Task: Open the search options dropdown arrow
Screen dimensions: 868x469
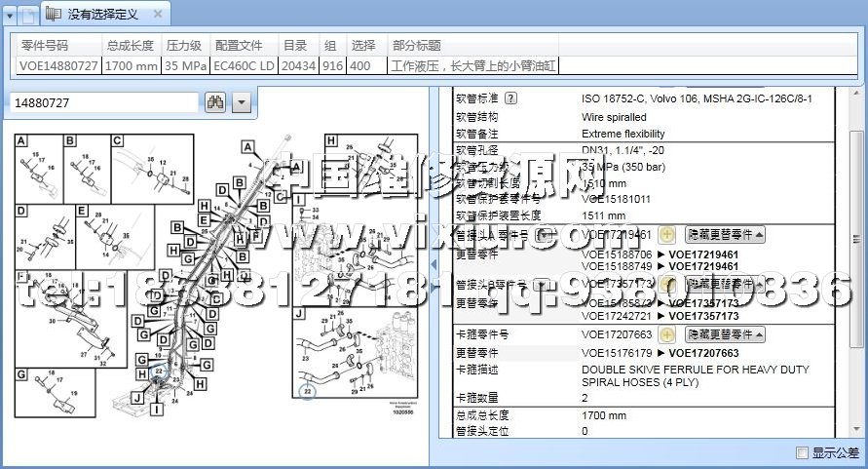Action: [241, 101]
